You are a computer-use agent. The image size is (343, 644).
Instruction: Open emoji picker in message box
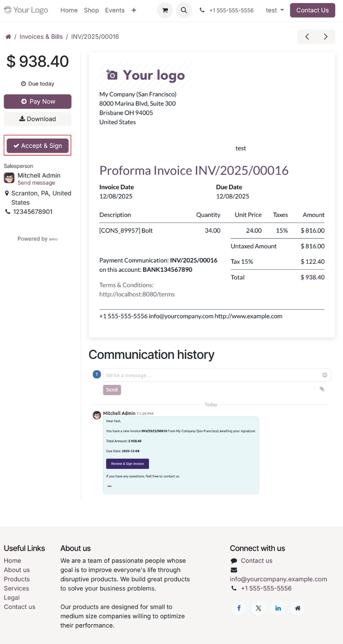point(324,375)
